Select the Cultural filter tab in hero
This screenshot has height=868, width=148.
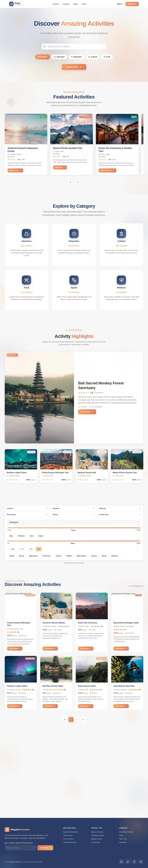click(x=93, y=57)
